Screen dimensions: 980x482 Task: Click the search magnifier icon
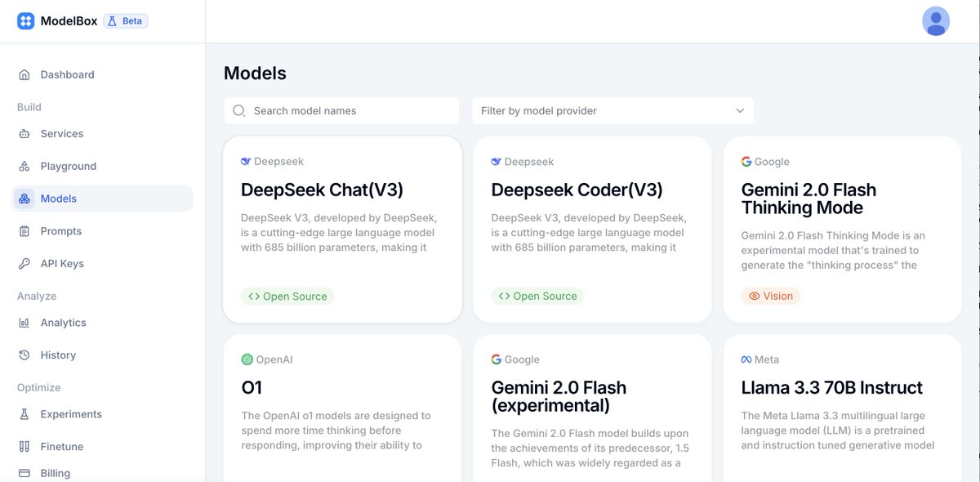239,110
